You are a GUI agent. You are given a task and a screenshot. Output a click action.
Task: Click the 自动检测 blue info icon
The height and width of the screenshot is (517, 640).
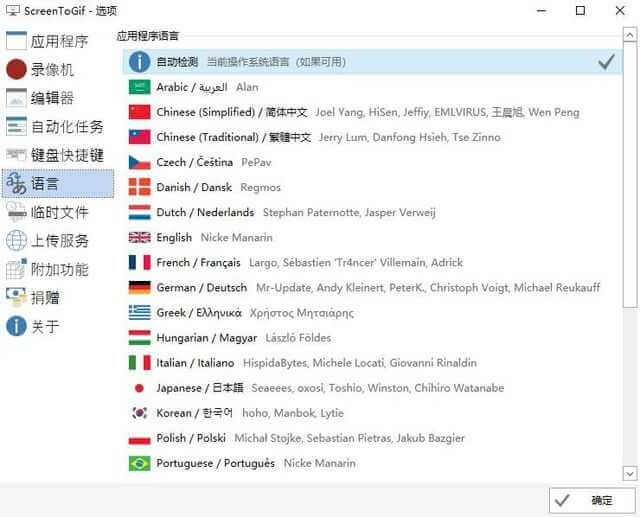140,62
